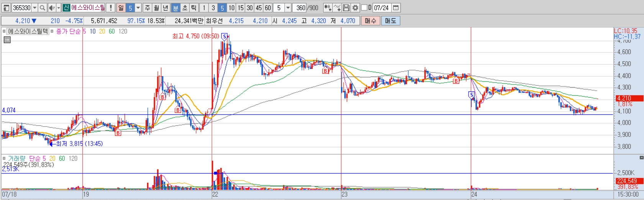Click blue 2,513K volume level label

click(10, 169)
